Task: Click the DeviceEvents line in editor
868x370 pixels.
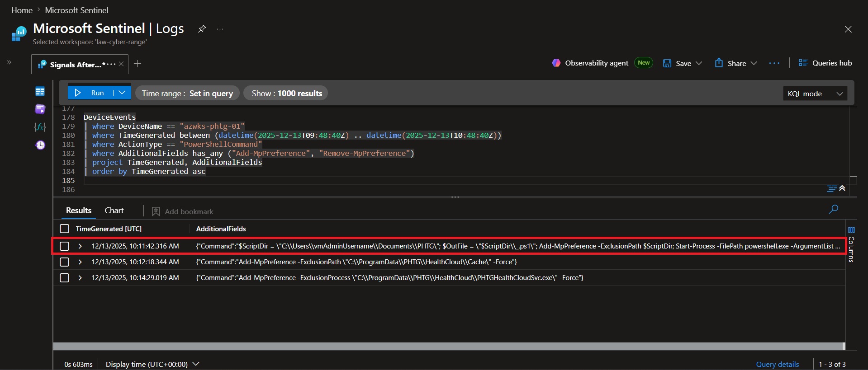Action: click(109, 117)
